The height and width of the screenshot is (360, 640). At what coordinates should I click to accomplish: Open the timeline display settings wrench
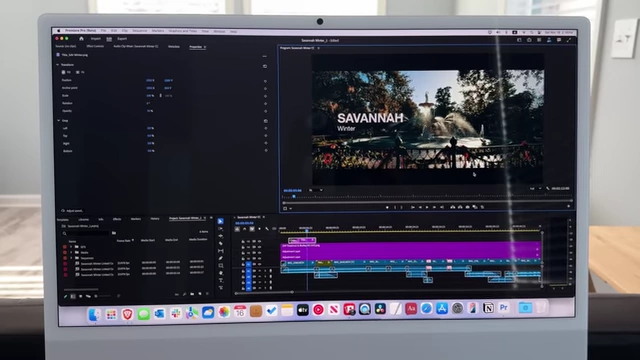267,229
